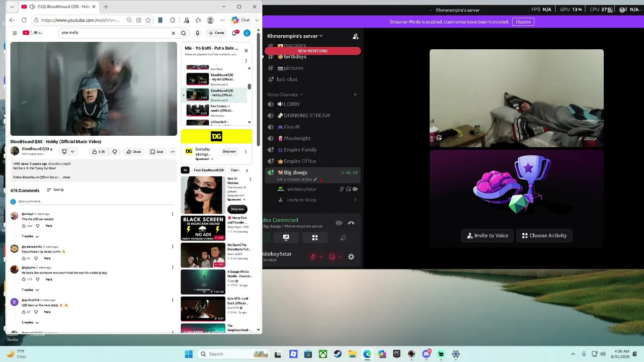Viewport: 644px width, 362px height.
Task: Click Choose Activity in Discord call
Action: pyautogui.click(x=544, y=236)
